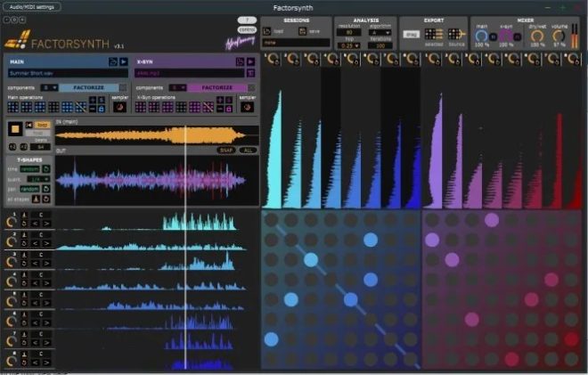Toggle the X-Syn operations lock icon

coord(228,109)
